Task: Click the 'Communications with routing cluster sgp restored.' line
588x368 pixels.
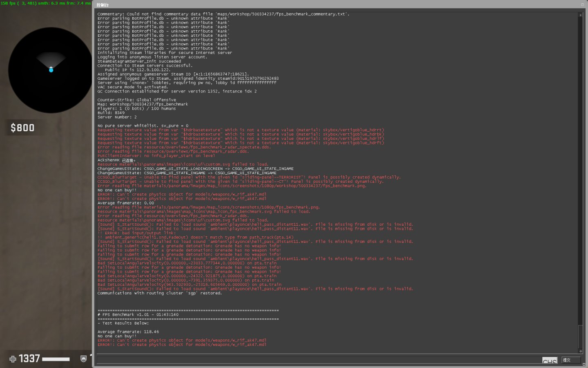Action: (160, 293)
